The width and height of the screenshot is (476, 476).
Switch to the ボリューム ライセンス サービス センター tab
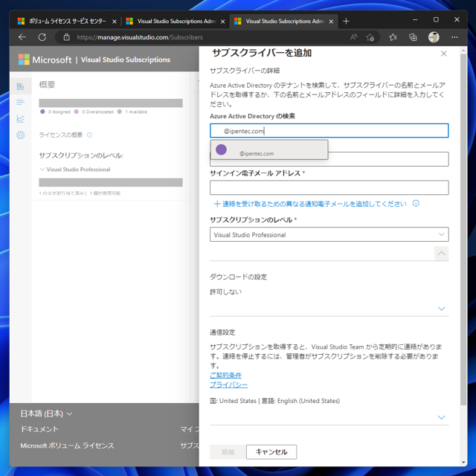point(67,22)
